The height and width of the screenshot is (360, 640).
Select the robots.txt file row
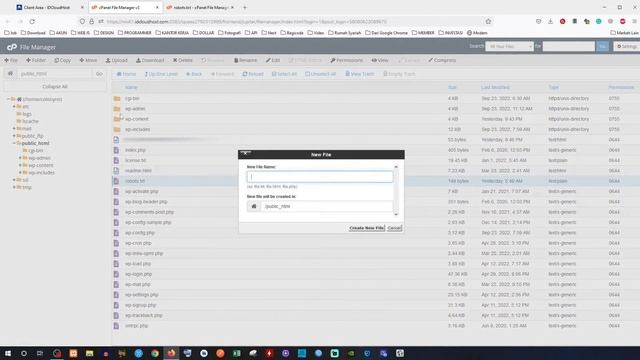point(376,181)
